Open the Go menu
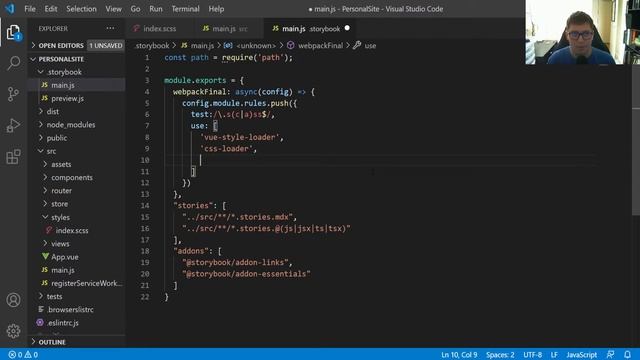Image resolution: width=640 pixels, height=360 pixels. point(135,9)
